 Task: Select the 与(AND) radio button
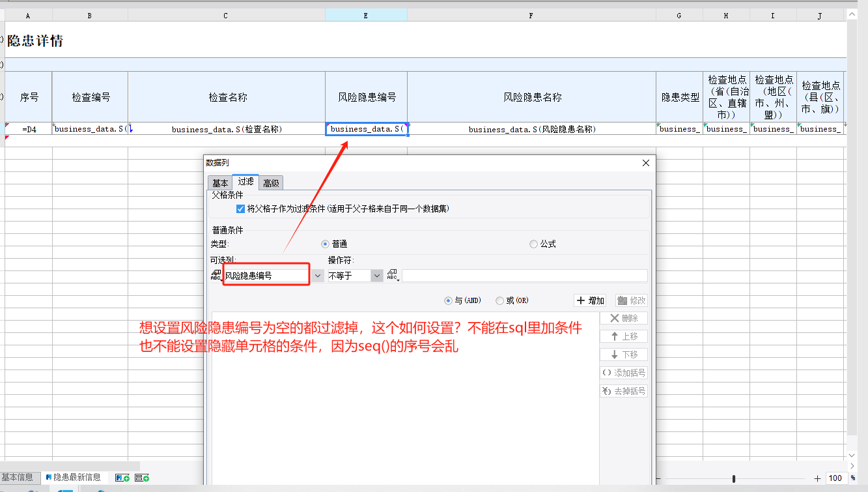[448, 300]
